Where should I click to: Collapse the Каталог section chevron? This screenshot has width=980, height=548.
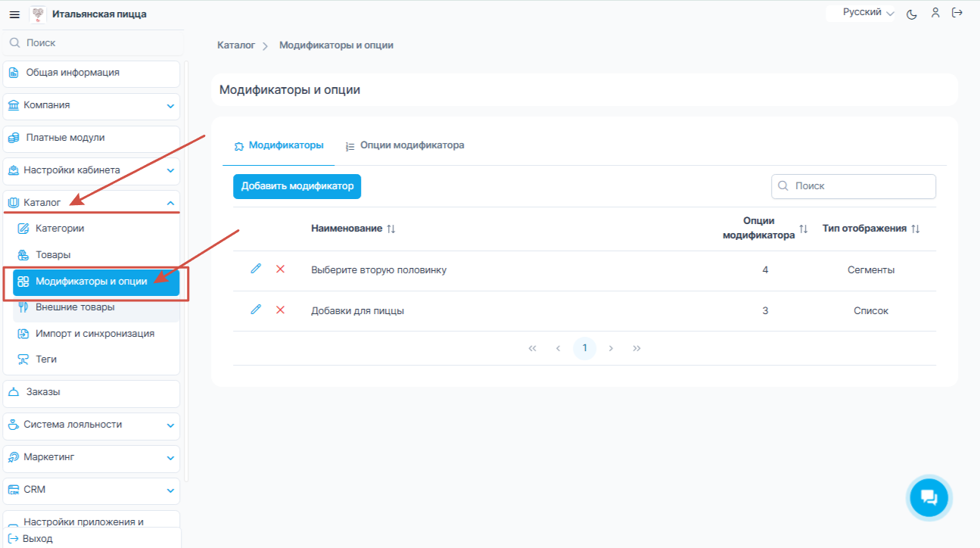(x=170, y=203)
